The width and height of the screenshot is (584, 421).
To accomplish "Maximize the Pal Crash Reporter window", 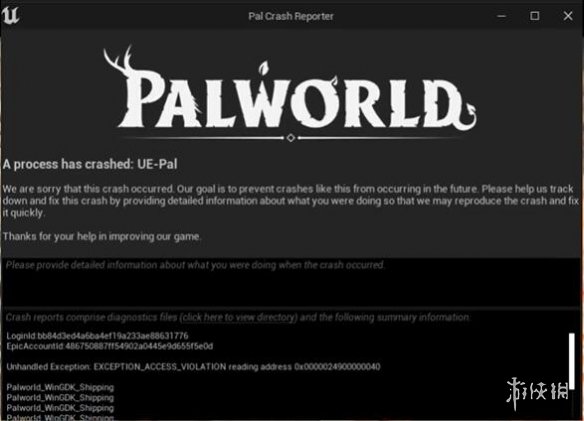I will 535,16.
